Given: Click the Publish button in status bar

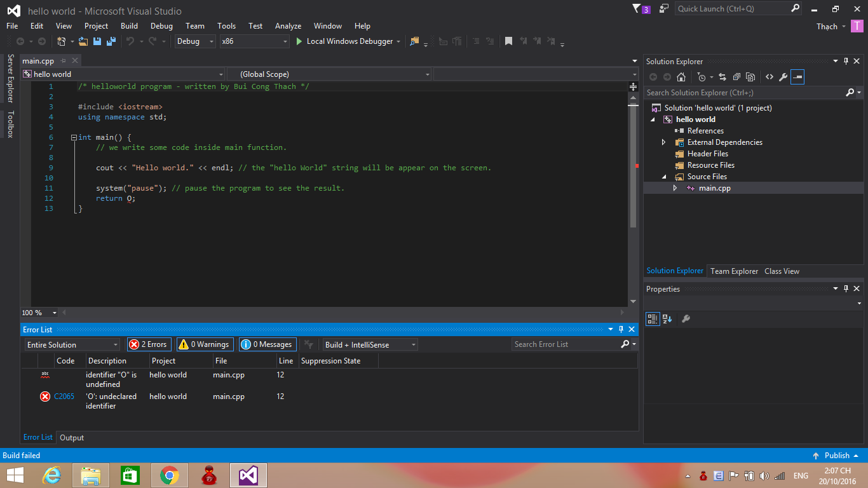Looking at the screenshot, I should click(x=836, y=456).
